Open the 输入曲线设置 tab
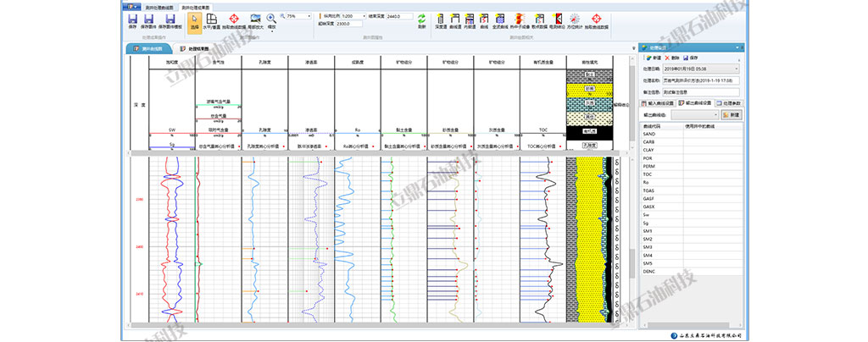868x342 pixels. (657, 102)
